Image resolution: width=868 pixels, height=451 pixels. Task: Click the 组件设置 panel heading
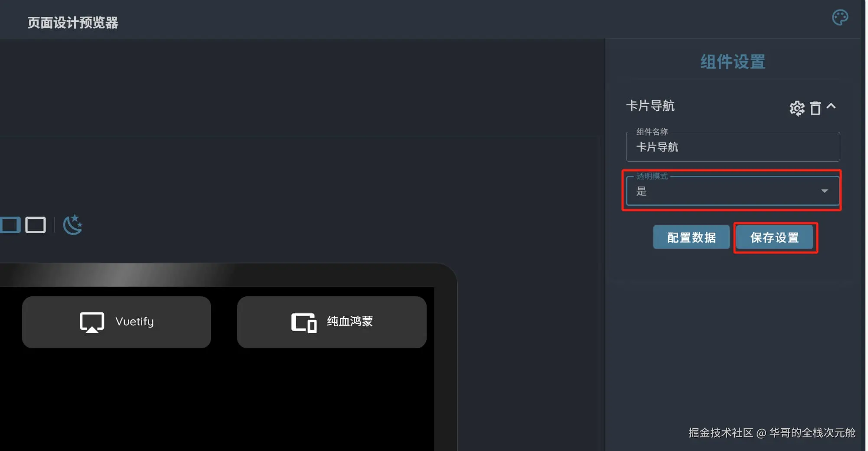[733, 62]
